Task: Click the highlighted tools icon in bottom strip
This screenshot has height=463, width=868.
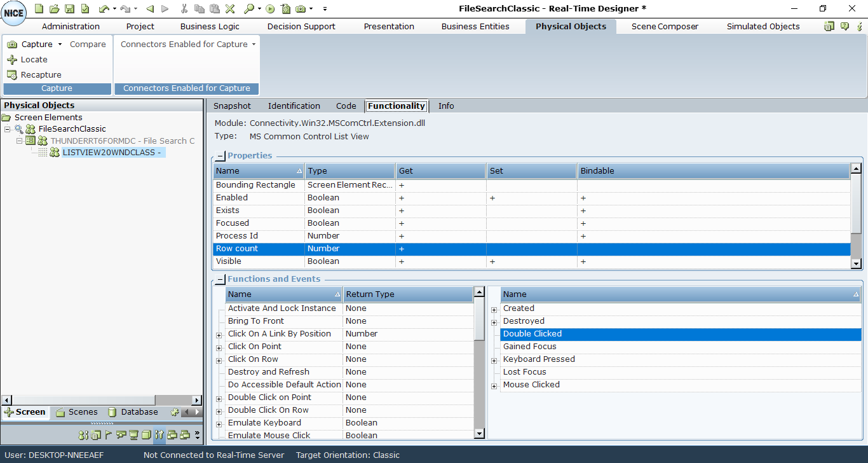Action: coord(159,435)
